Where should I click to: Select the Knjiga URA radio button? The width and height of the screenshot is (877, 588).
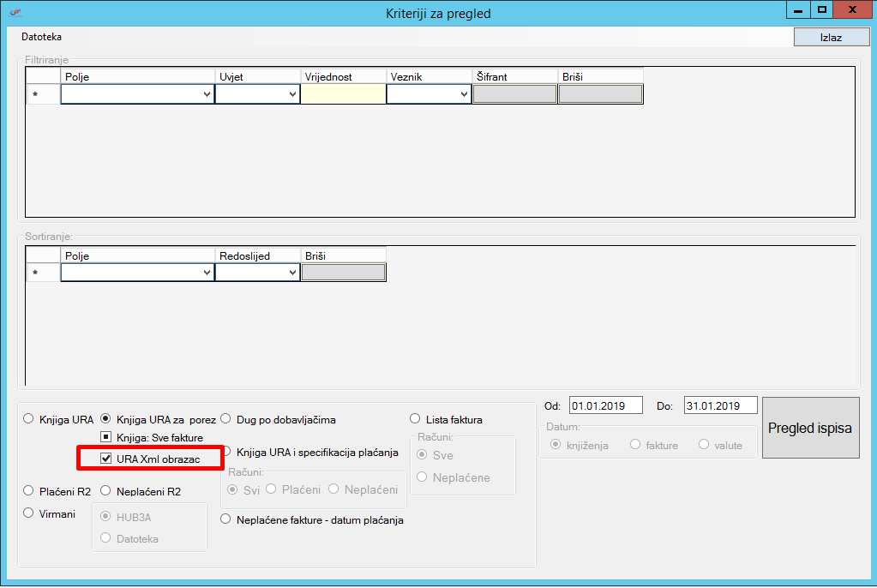point(29,419)
